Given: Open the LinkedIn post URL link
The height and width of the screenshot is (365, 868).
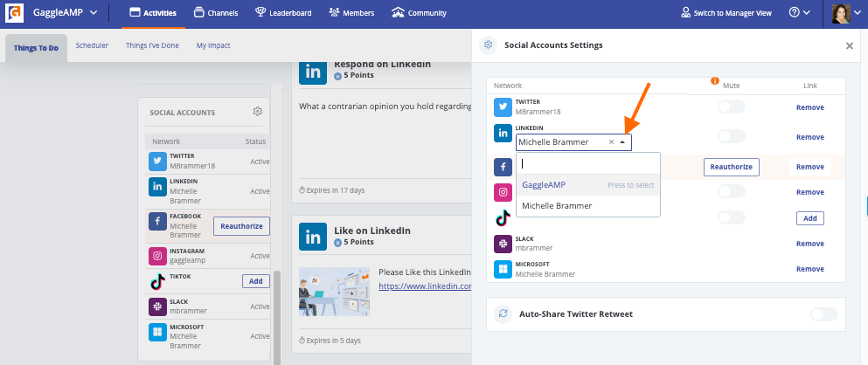Looking at the screenshot, I should coord(425,286).
